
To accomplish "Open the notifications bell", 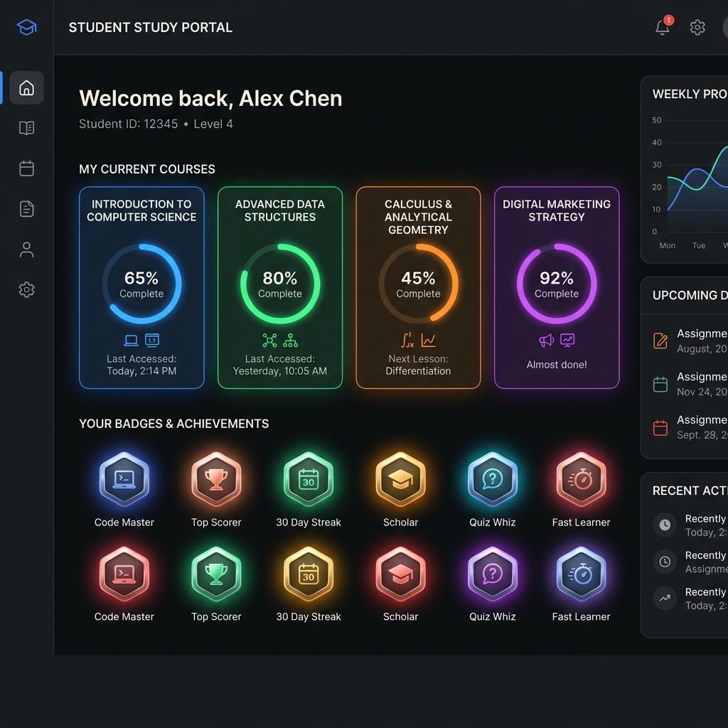I will 663,27.
